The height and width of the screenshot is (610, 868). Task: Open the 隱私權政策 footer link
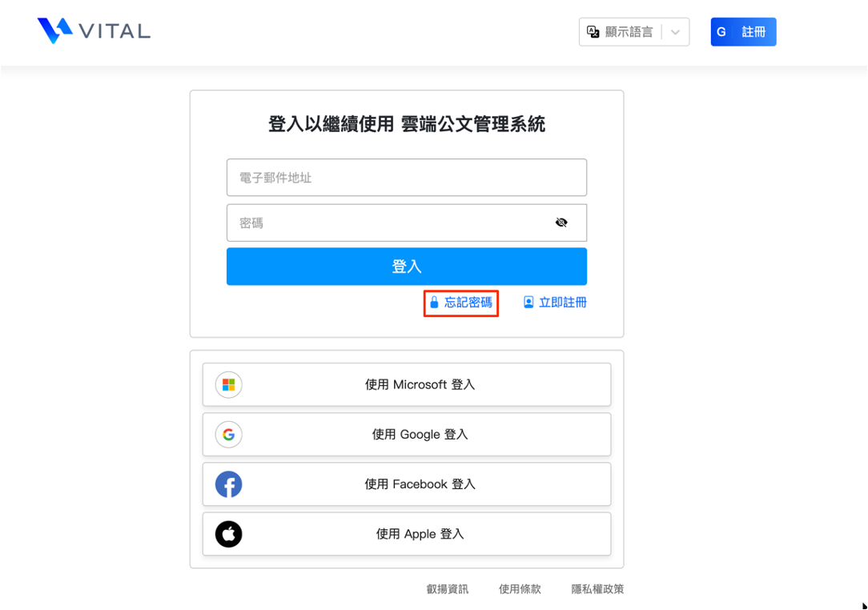597,589
